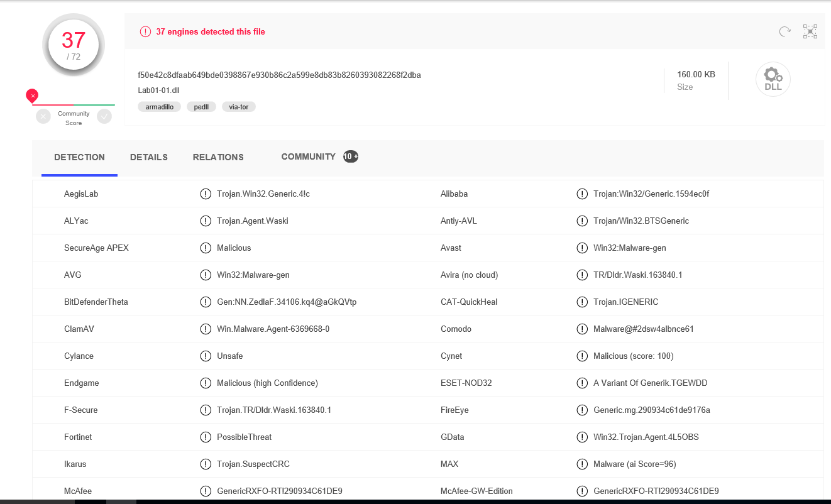Click the alert icon in Endgame row
831x504 pixels.
click(206, 383)
